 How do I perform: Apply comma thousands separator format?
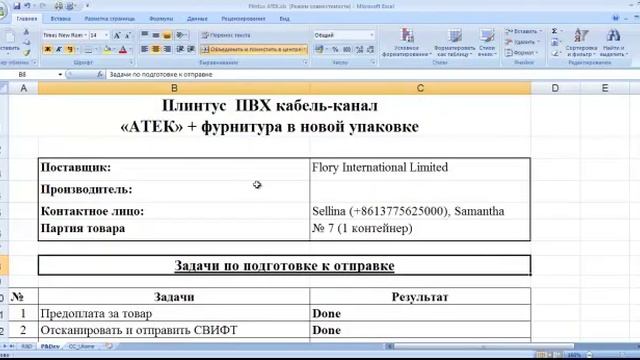coord(347,49)
